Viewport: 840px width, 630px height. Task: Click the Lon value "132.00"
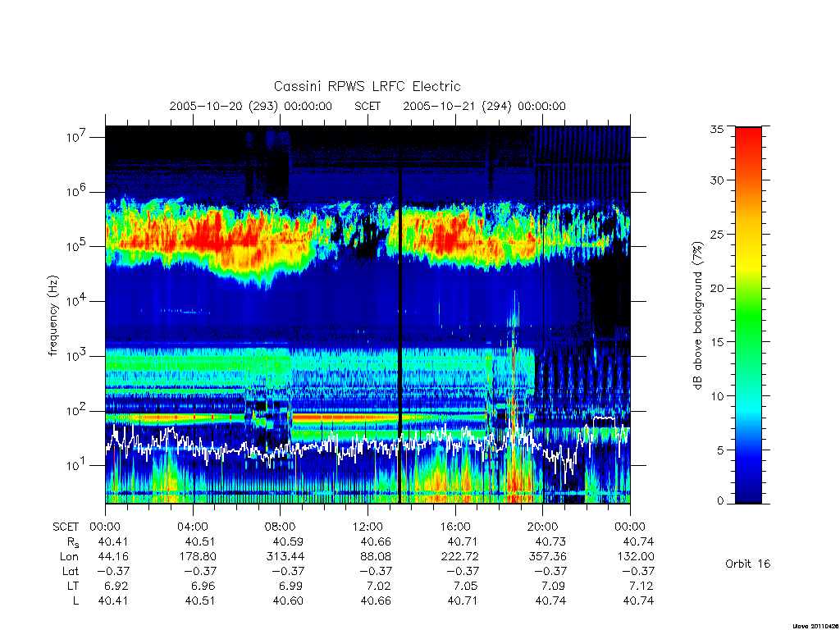(x=636, y=557)
